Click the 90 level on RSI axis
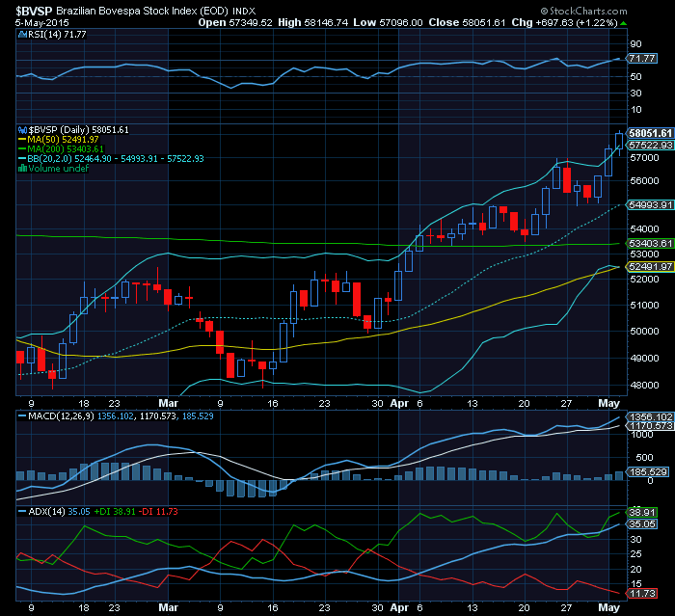 point(635,44)
